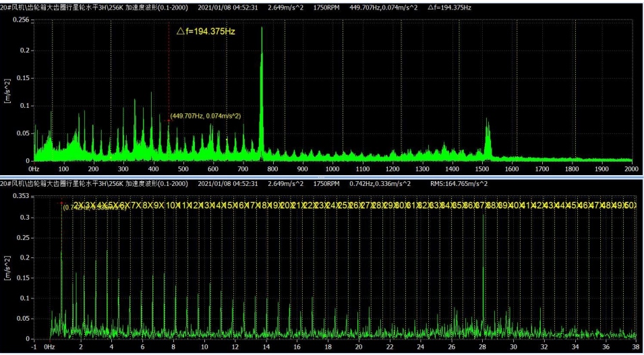Click the △f=194.375Hz text in upper header
Image resolution: width=644 pixels, height=355 pixels.
tap(449, 7)
